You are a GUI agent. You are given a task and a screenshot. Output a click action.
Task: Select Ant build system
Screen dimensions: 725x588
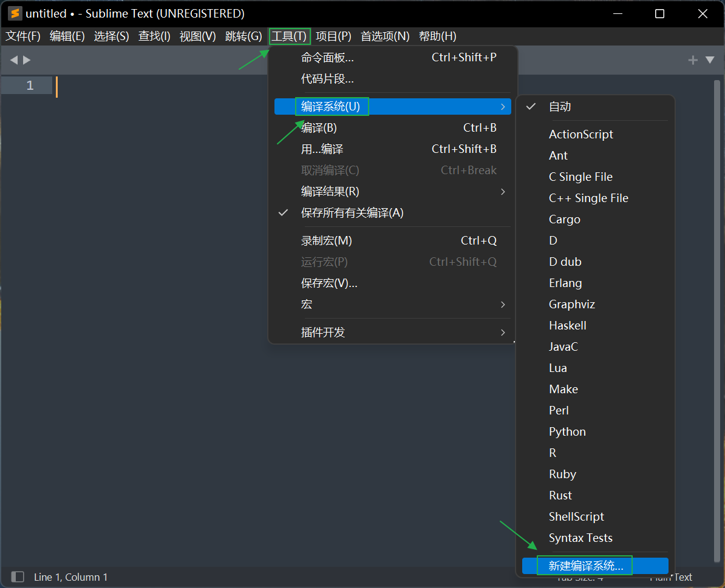pyautogui.click(x=595, y=156)
